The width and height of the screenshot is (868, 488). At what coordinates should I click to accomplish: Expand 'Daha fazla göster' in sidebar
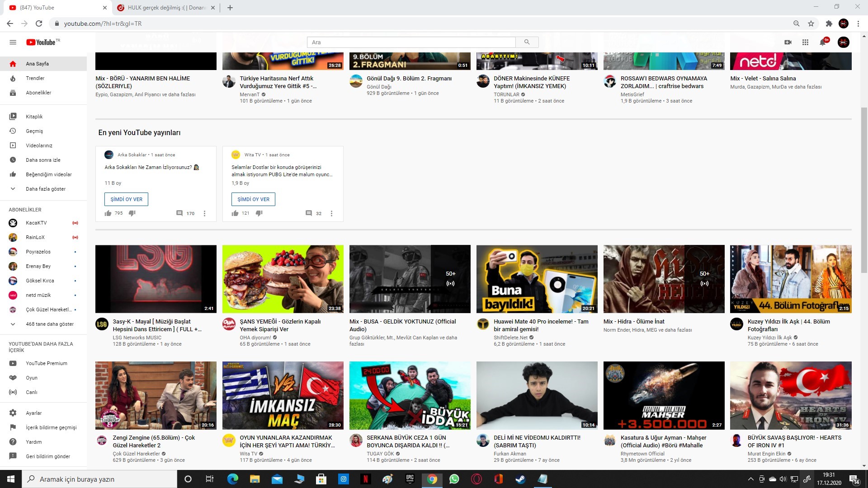pos(41,189)
